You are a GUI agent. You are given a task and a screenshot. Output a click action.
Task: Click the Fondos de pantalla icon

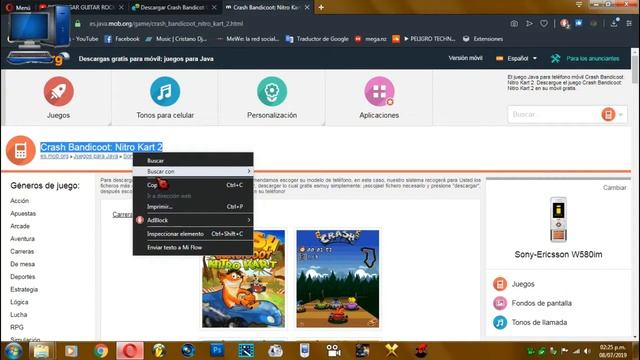pos(500,303)
